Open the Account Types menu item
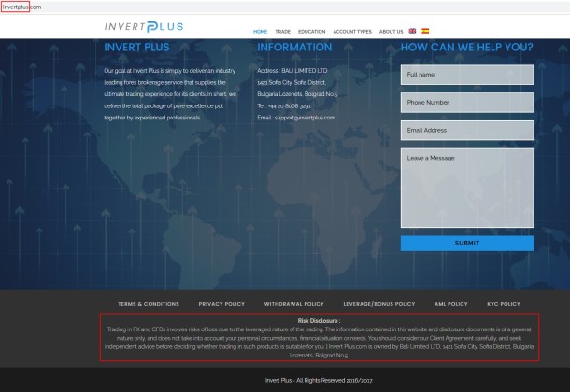The image size is (570, 392). click(352, 32)
